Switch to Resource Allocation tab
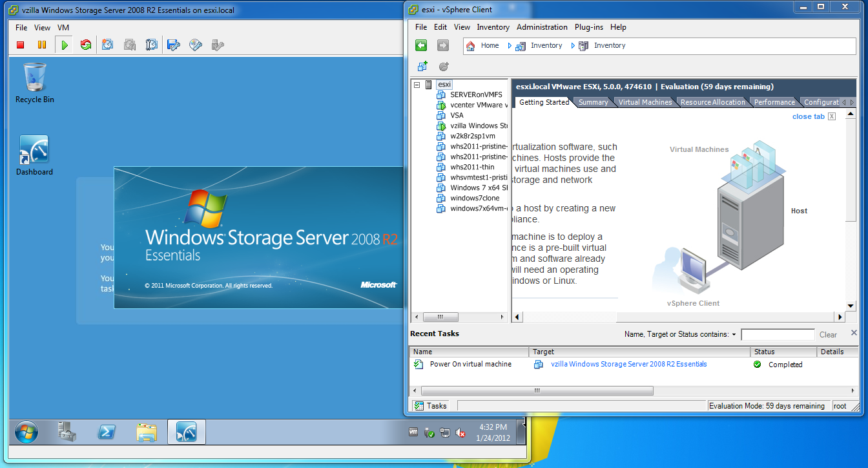 click(712, 102)
